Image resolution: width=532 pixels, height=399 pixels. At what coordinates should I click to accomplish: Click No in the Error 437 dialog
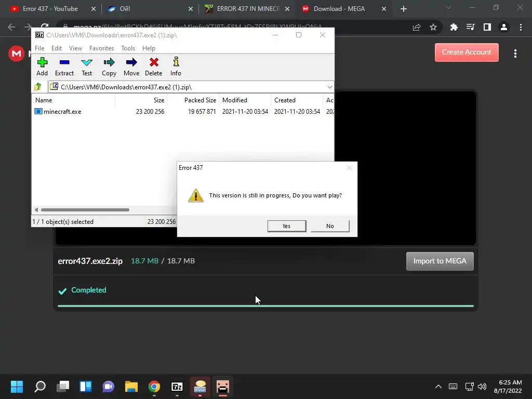click(330, 226)
